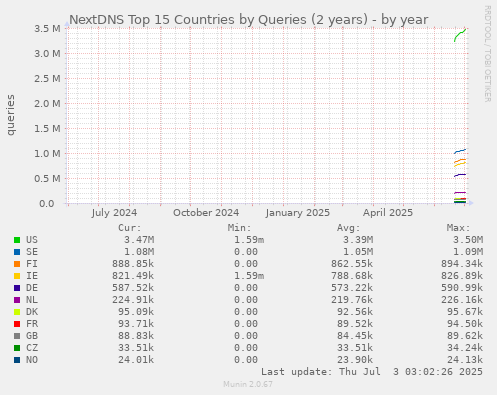Click the SE average value 1.05M
Image resolution: width=497 pixels, height=395 pixels.
point(358,252)
